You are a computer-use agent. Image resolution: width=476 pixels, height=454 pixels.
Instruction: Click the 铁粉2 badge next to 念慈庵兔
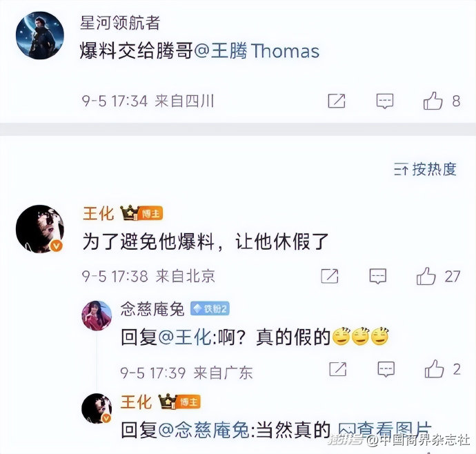click(210, 309)
